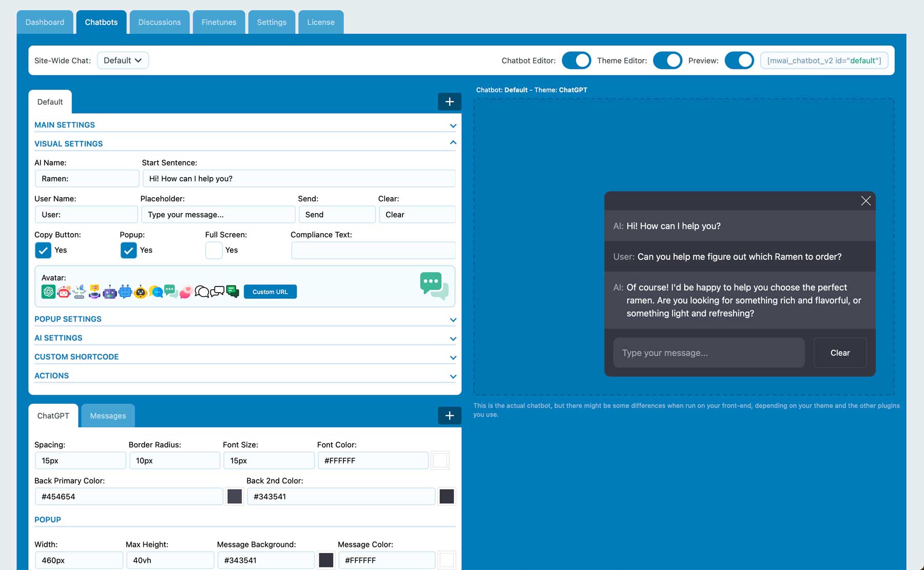Select the blue robot avatar
The width and height of the screenshot is (924, 570).
pos(125,292)
